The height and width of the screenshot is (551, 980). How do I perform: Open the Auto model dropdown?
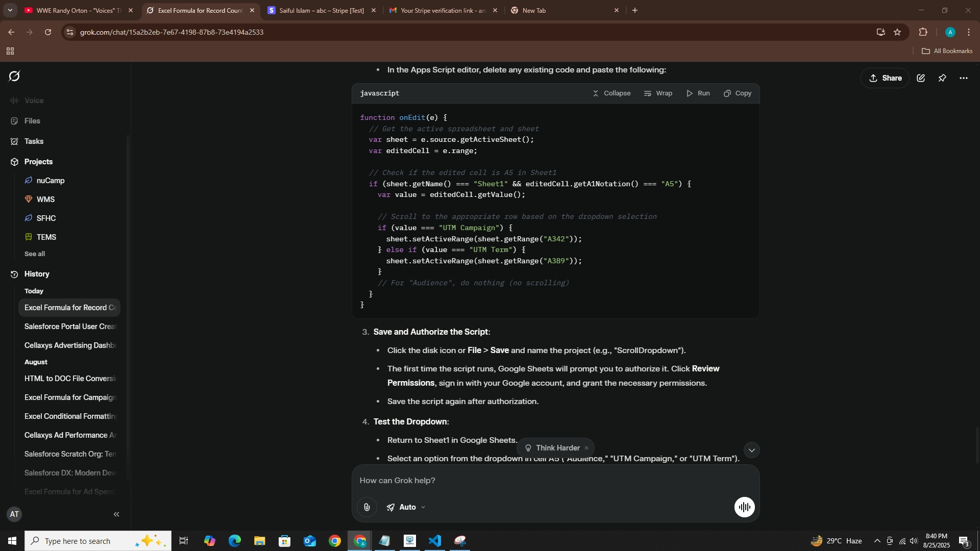click(x=406, y=507)
